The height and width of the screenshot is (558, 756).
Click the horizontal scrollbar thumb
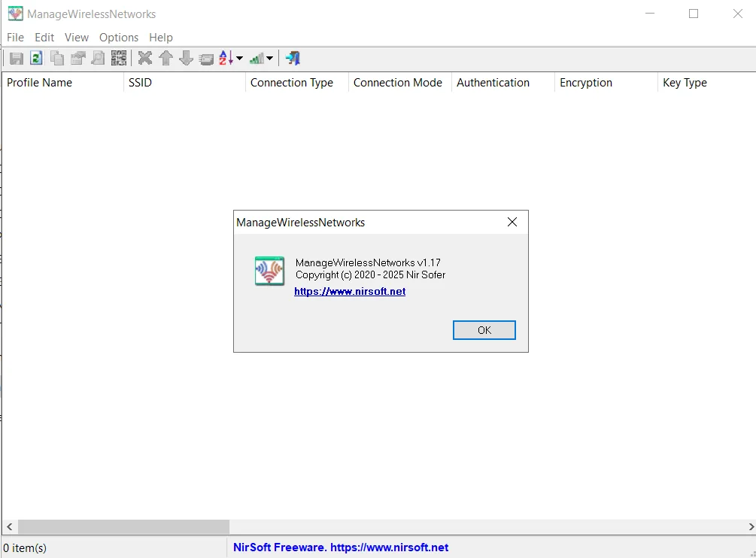[x=123, y=526]
